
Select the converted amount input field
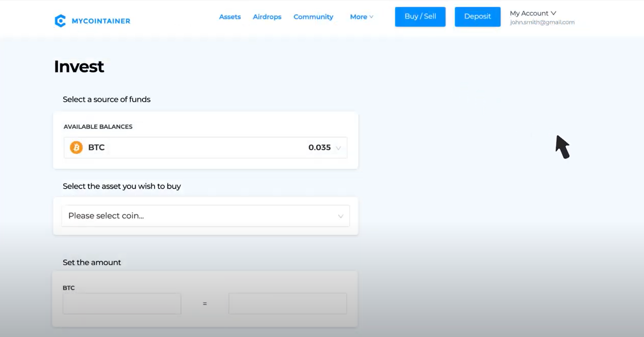coord(287,304)
